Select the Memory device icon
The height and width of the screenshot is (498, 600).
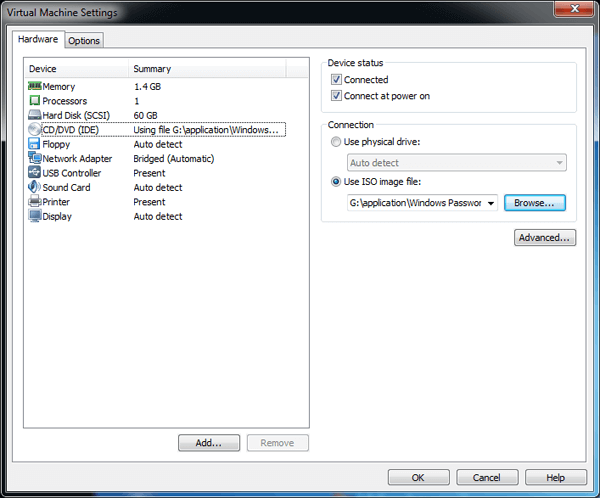click(x=34, y=86)
